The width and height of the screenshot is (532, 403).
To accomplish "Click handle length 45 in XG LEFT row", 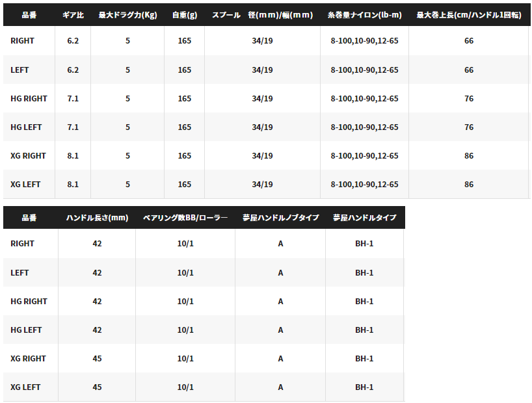I will coord(97,387).
